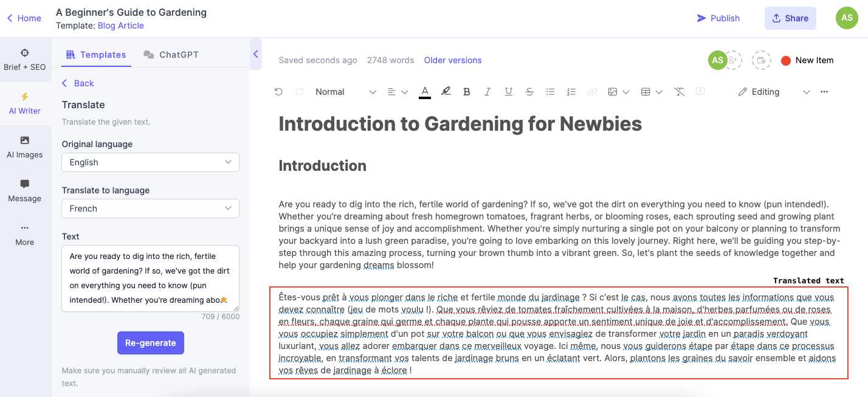Open the Normal paragraph style dropdown
This screenshot has height=397, width=868.
coord(345,92)
